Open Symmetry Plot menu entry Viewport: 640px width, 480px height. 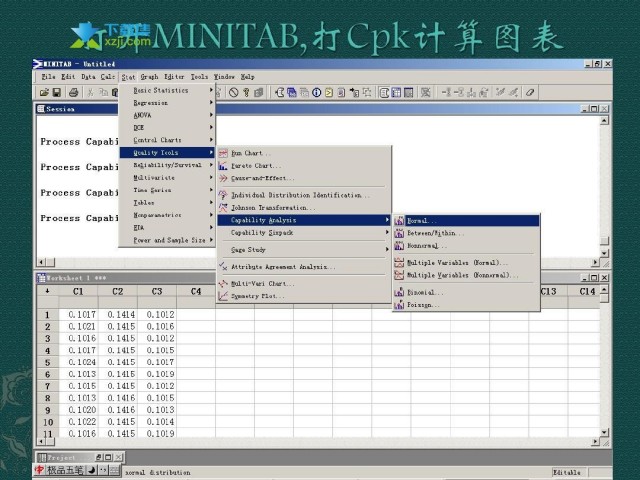click(304, 296)
